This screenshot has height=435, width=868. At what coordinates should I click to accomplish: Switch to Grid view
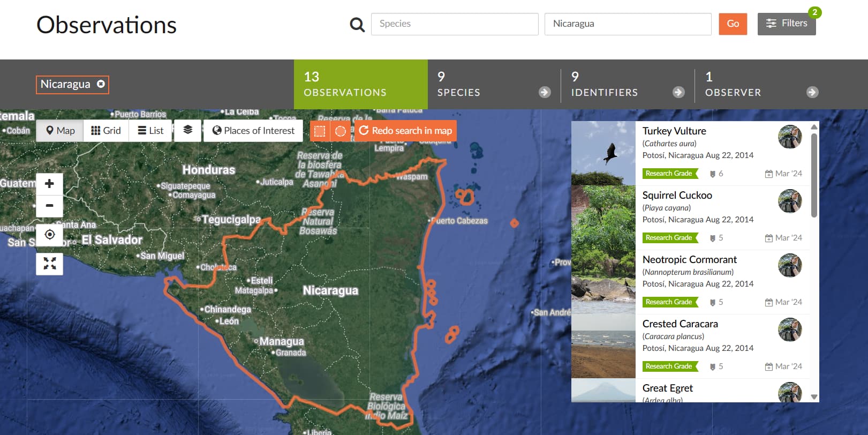[x=106, y=131]
